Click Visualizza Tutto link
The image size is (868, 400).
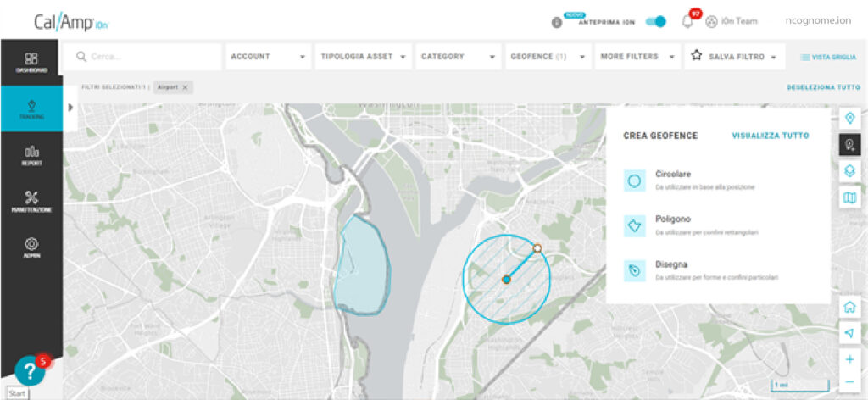(x=770, y=136)
